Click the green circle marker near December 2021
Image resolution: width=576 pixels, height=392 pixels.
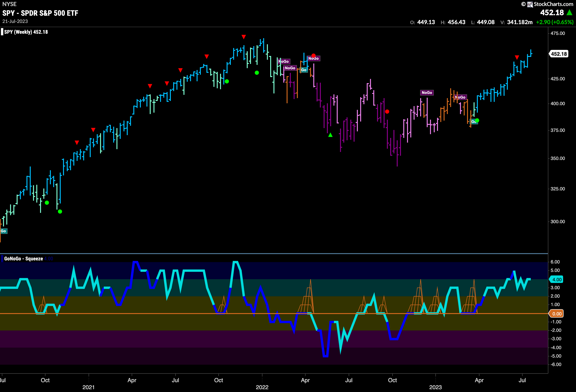257,73
